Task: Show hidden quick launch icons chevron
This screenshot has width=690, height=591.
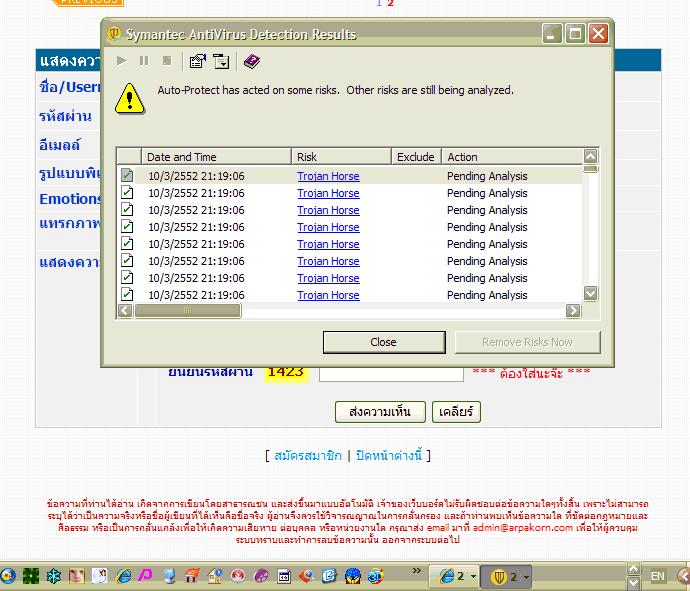Action: (416, 570)
